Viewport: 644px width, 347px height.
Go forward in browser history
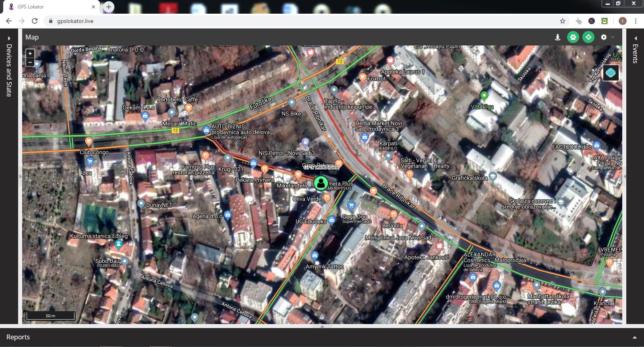22,21
